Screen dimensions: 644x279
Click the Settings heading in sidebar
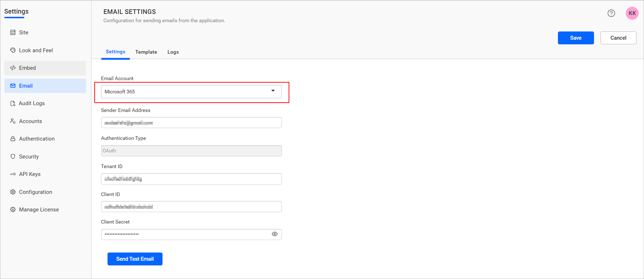16,11
